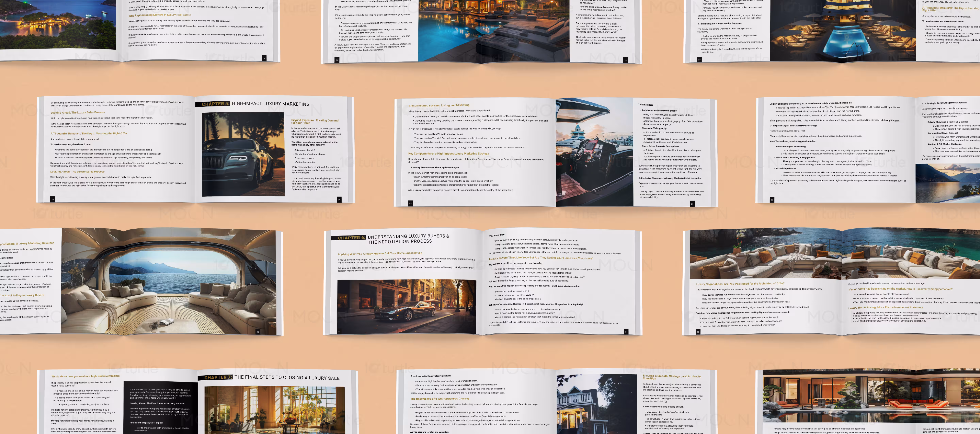The width and height of the screenshot is (980, 434).
Task: Click heading "Luxury Buyers Think Like You—But Are They Seeing Your Home as a Must-Have?"
Action: coord(541,258)
